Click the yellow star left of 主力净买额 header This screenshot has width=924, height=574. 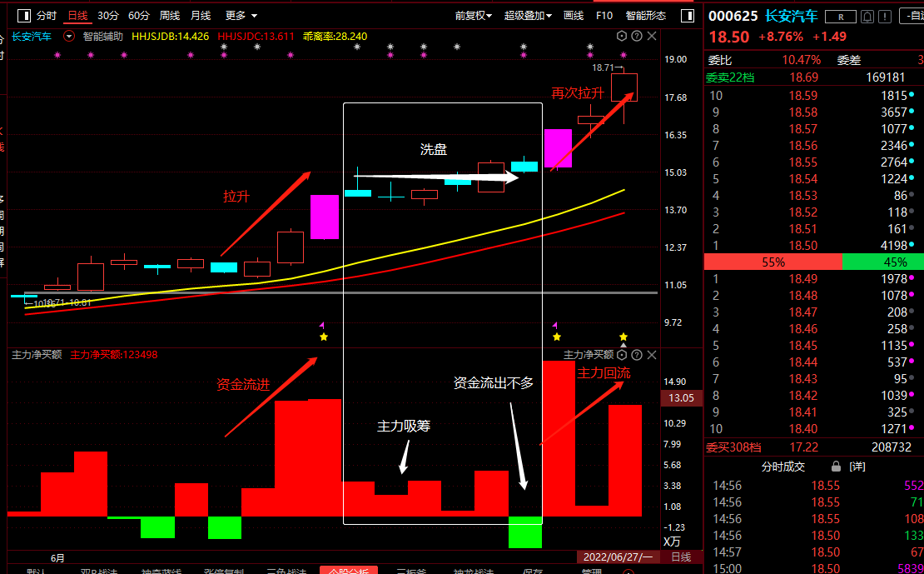click(557, 337)
